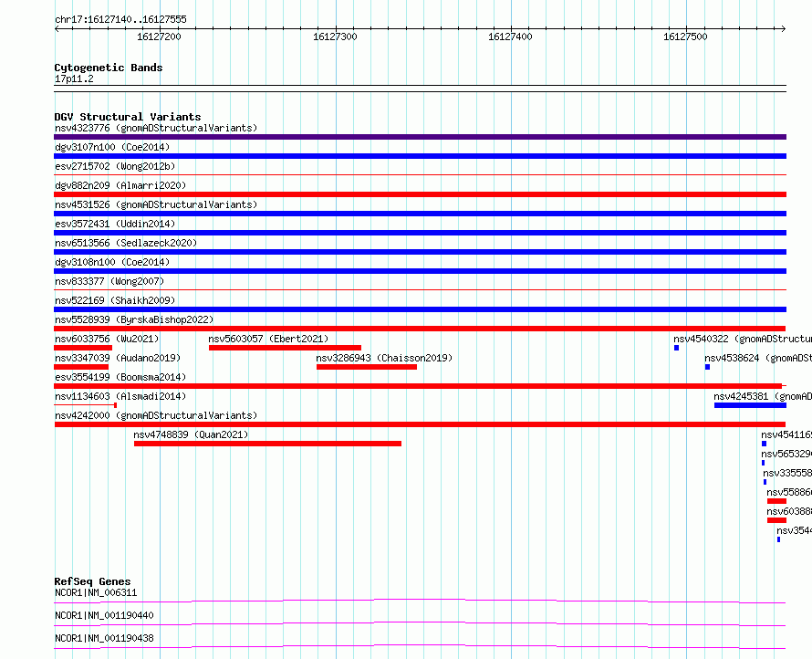
Task: Click the DGV Structural Variants heading
Action: point(128,117)
